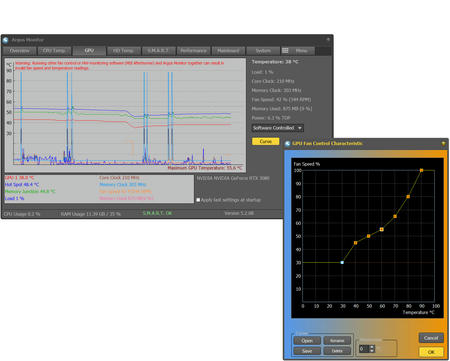Open the grid Menu icon
The image size is (450, 361).
coord(285,51)
